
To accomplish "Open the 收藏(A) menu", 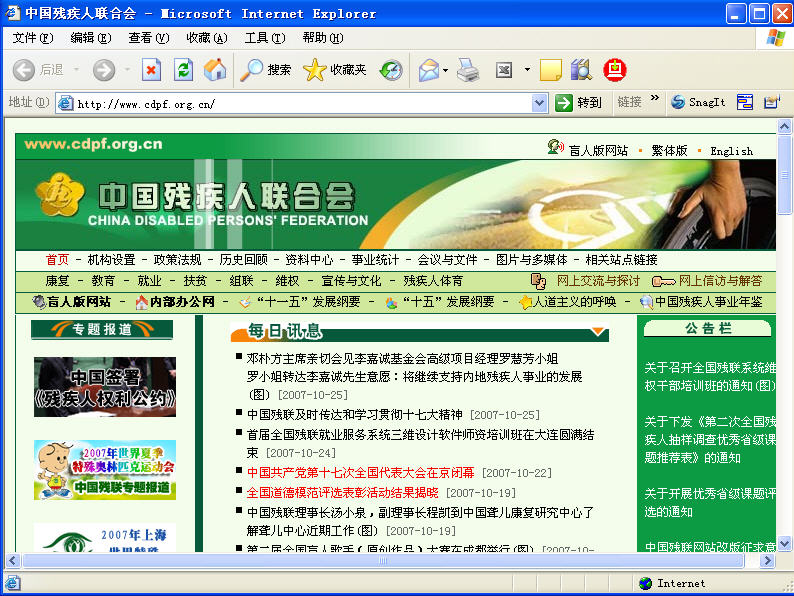I will (207, 38).
